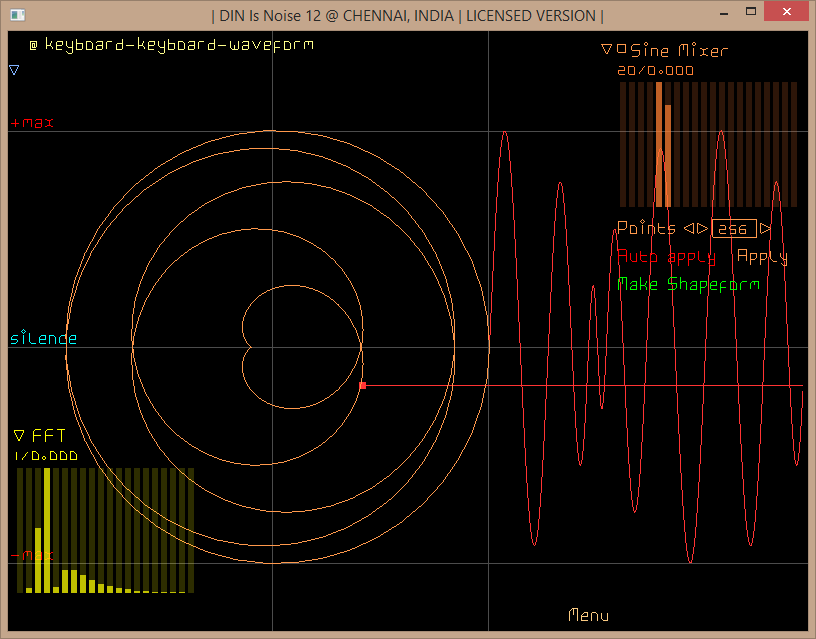Click the blue triangle under the waveform title
The height and width of the screenshot is (639, 816).
14,70
